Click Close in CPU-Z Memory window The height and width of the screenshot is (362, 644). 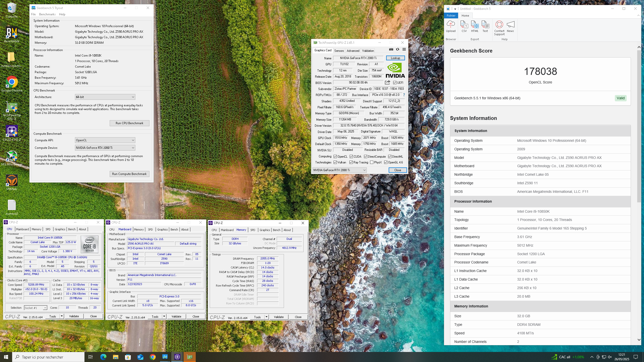(x=298, y=317)
